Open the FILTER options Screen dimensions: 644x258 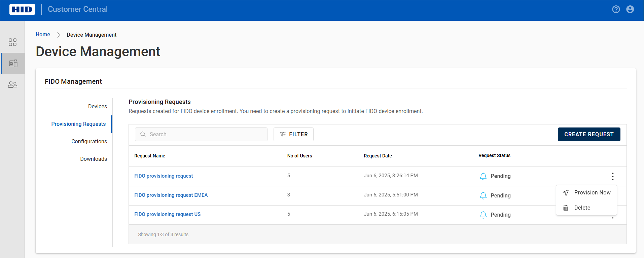[x=293, y=134]
